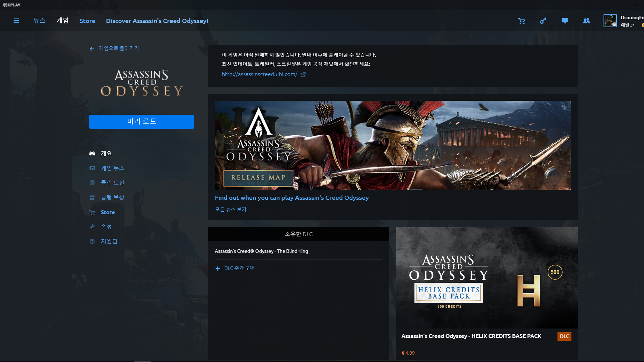Click the target icon beside 클럽 도전
The image size is (644, 362).
click(x=92, y=183)
